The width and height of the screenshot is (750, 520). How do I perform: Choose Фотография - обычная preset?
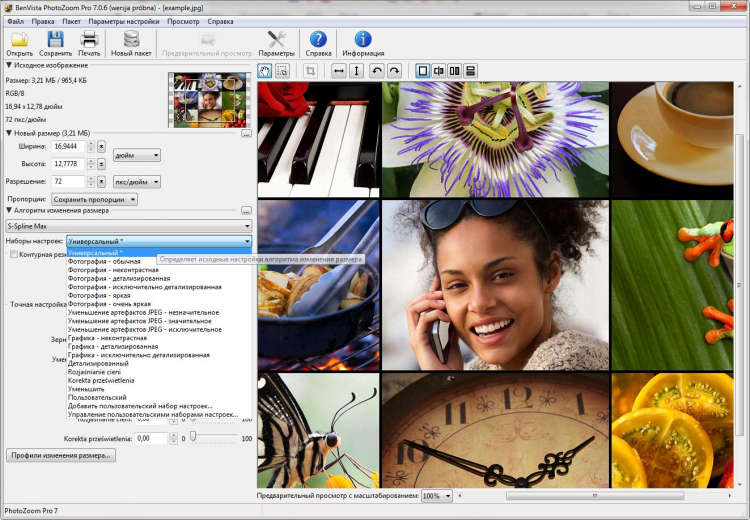(159, 262)
